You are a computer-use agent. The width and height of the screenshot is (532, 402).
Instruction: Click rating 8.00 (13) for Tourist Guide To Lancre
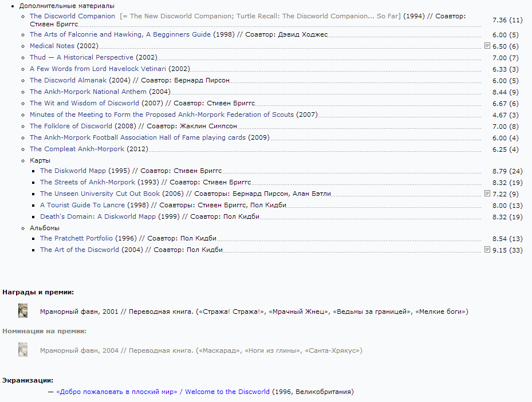point(507,206)
